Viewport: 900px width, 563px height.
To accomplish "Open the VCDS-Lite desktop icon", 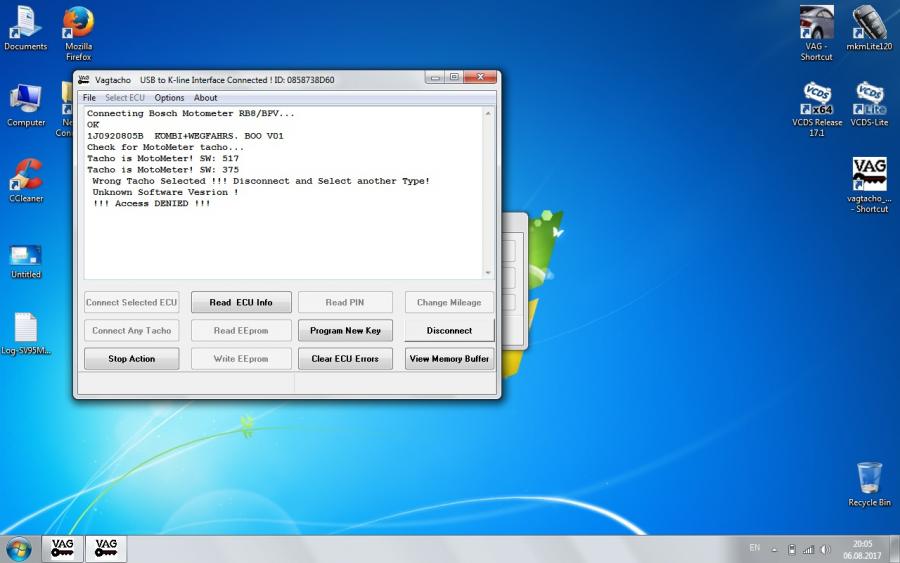I will click(x=868, y=99).
